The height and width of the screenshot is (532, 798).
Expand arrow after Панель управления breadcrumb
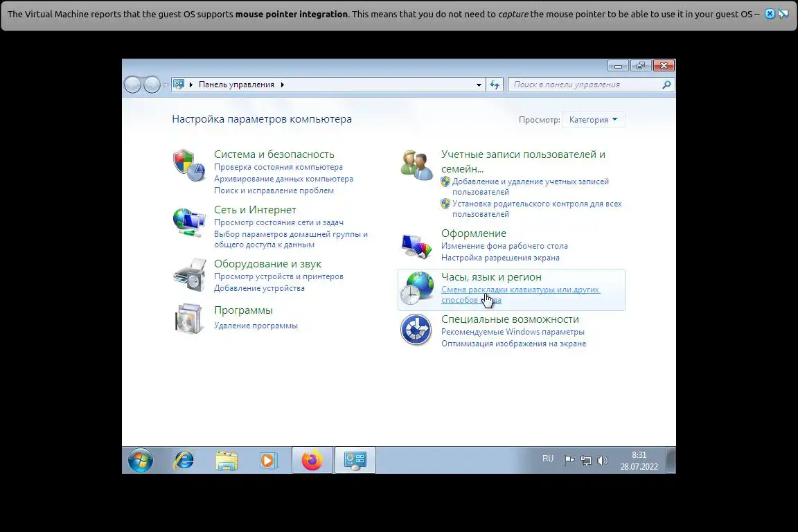coord(283,85)
